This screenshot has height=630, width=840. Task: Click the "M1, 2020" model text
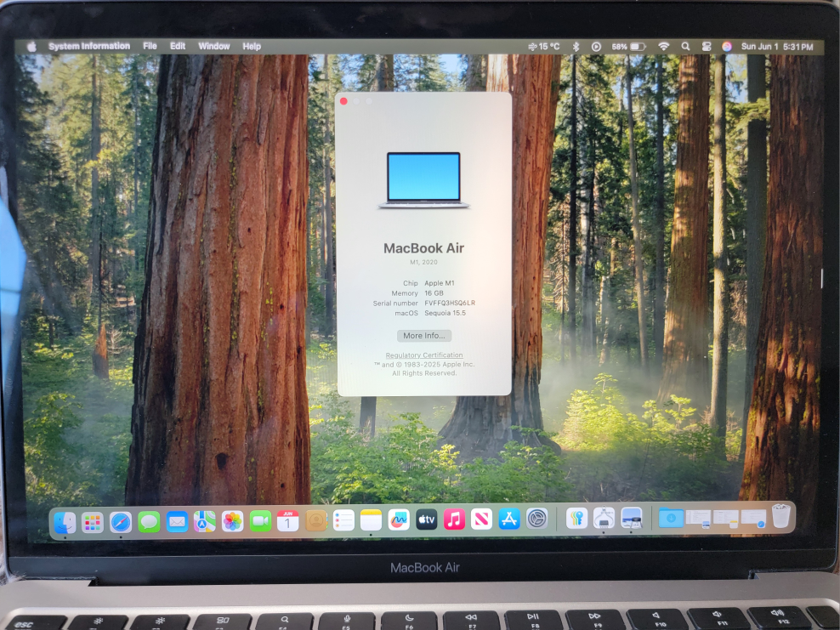pos(423,262)
